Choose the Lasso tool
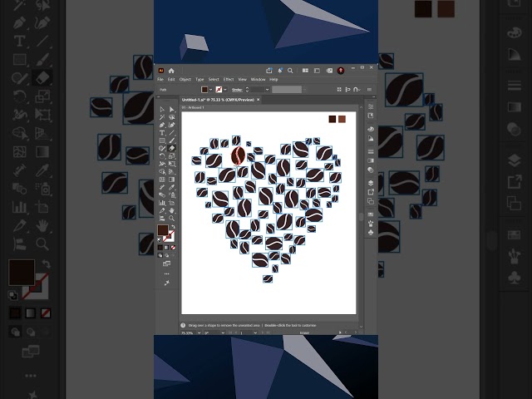Image resolution: width=532 pixels, height=399 pixels. click(172, 117)
